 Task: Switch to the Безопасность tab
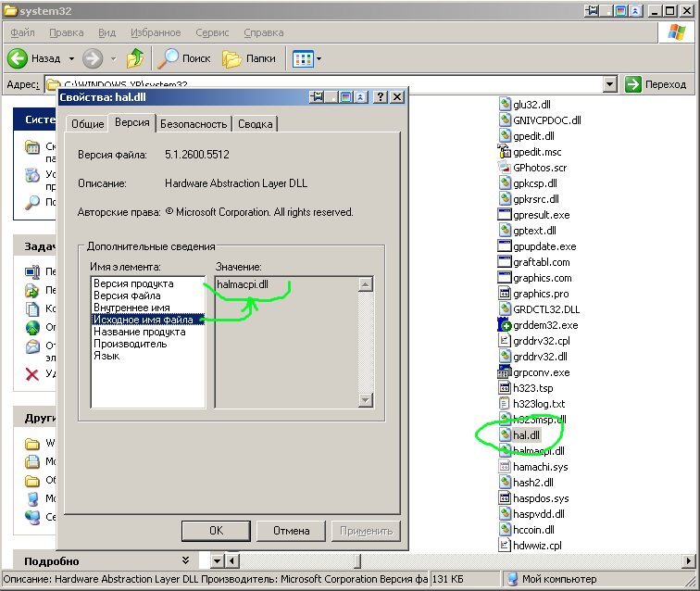(194, 124)
